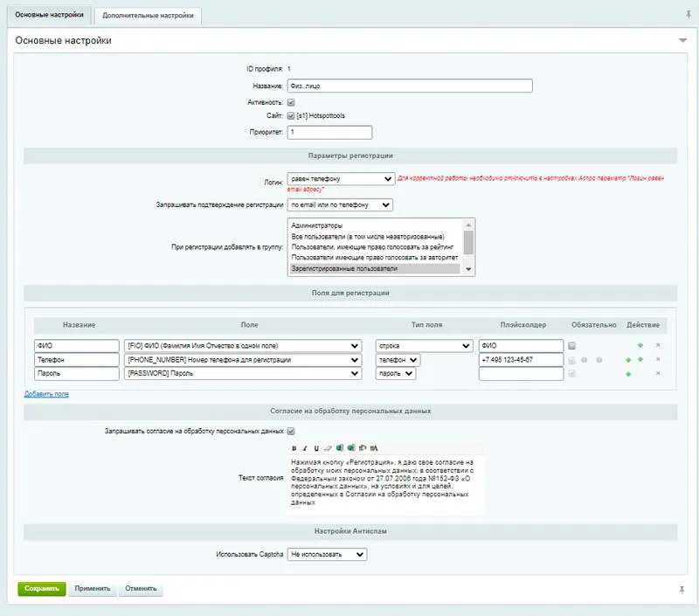Click into the Название input field

[409, 86]
